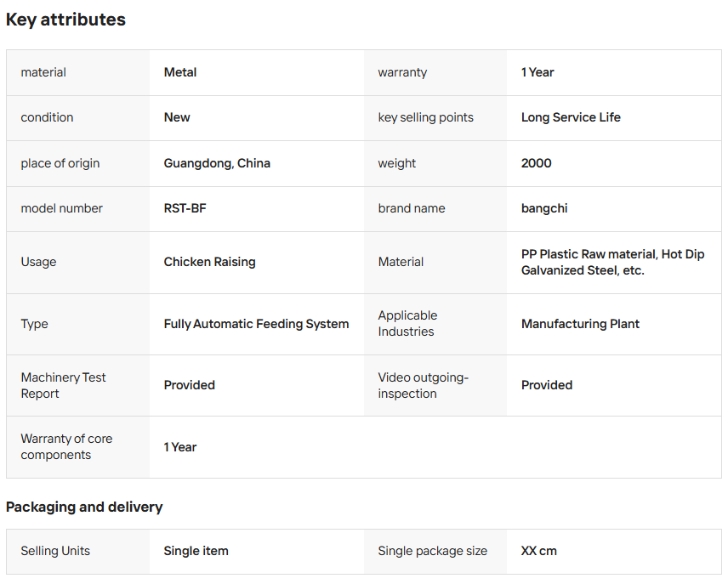Click the Applicable Industries label
Screen dimensions: 728x584
click(407, 324)
